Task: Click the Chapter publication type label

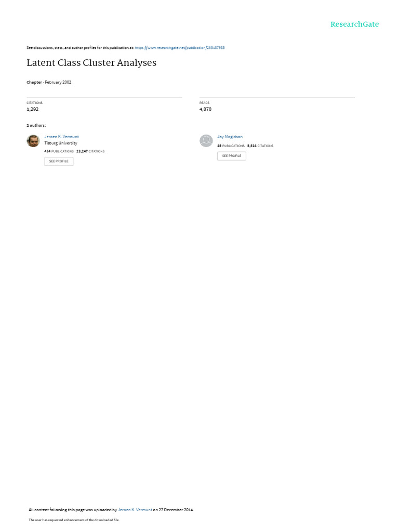Action: point(34,82)
